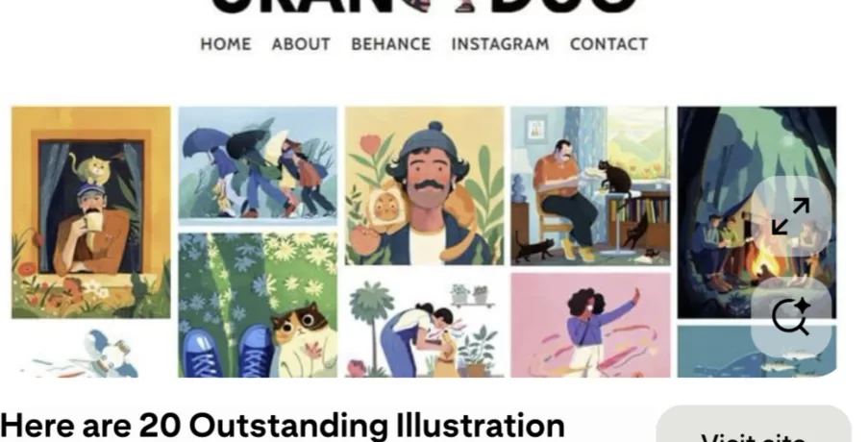Open the people with umbrellas illustration
The height and width of the screenshot is (442, 868).
pyautogui.click(x=258, y=166)
